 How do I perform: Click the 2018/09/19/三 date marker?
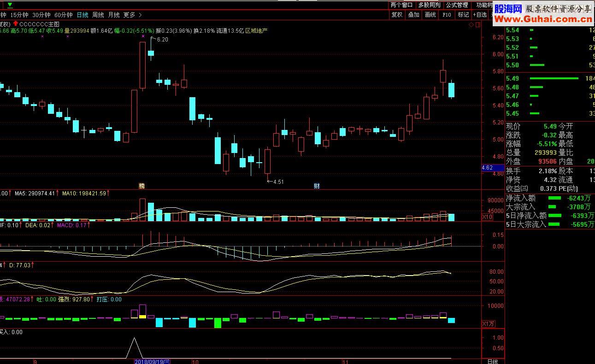click(x=153, y=362)
